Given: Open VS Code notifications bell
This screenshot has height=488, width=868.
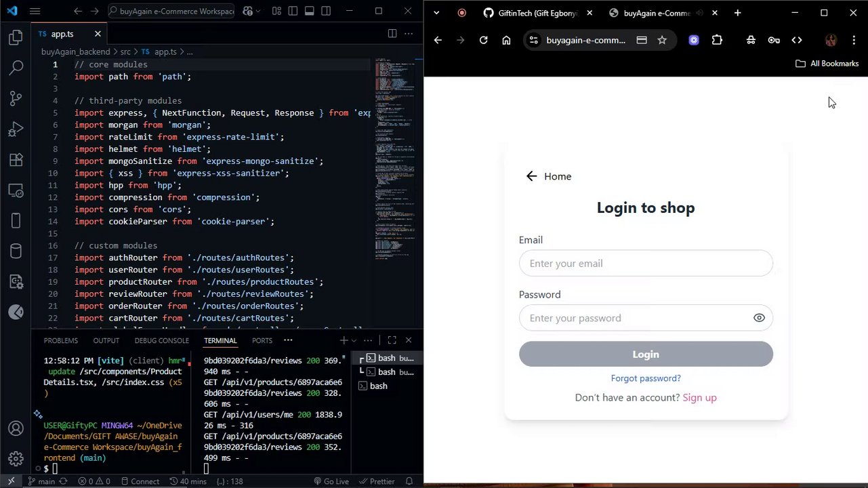Looking at the screenshot, I should (411, 481).
